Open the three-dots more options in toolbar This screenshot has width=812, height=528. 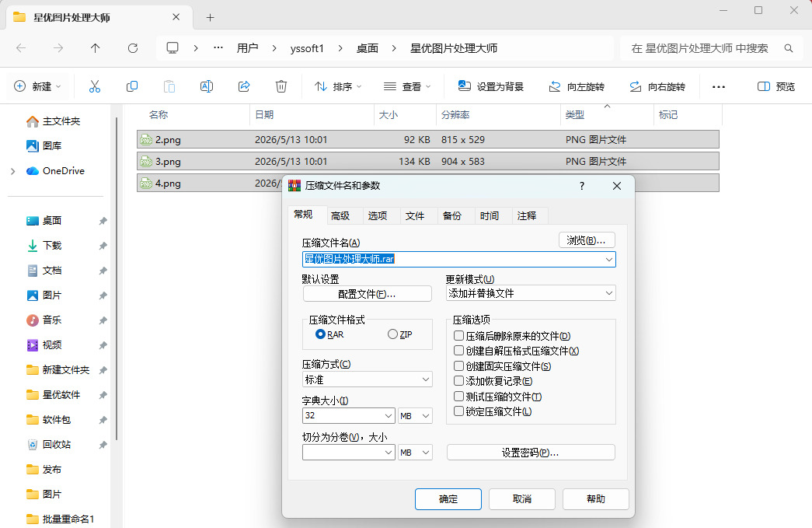pos(719,86)
